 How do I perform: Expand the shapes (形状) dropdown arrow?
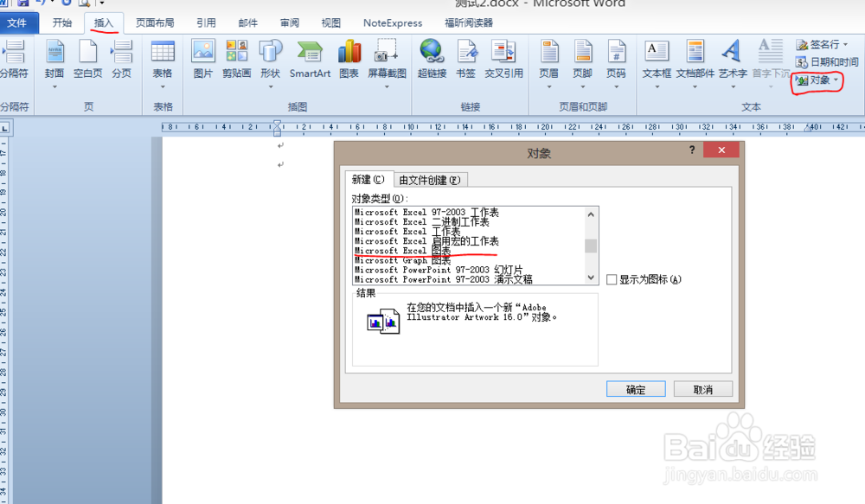[270, 86]
